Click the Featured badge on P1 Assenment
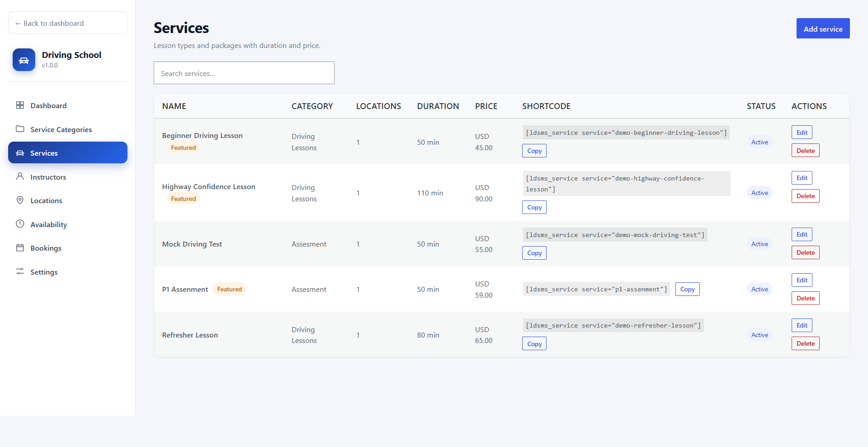The height and width of the screenshot is (447, 868). pyautogui.click(x=229, y=289)
